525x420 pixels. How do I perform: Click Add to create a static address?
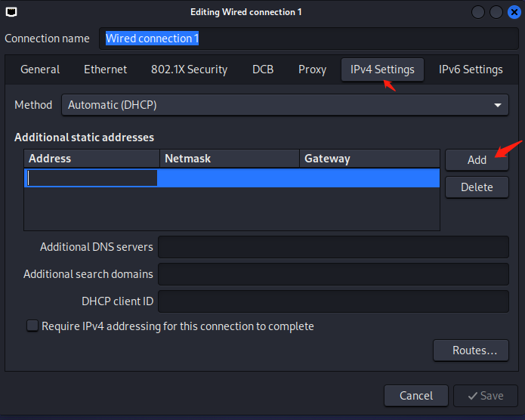coord(477,159)
